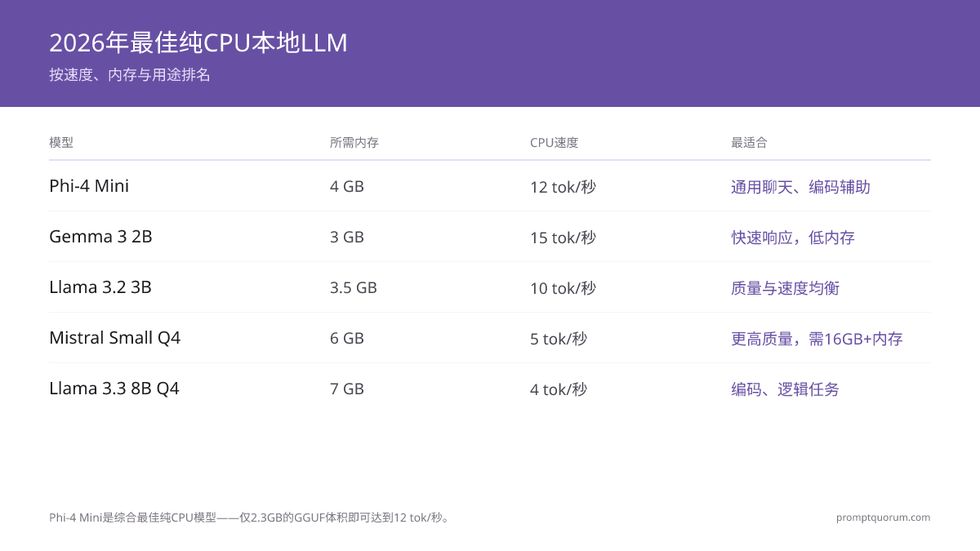Select the "10 tok/秒" speed cell
980x551 pixels.
(563, 288)
